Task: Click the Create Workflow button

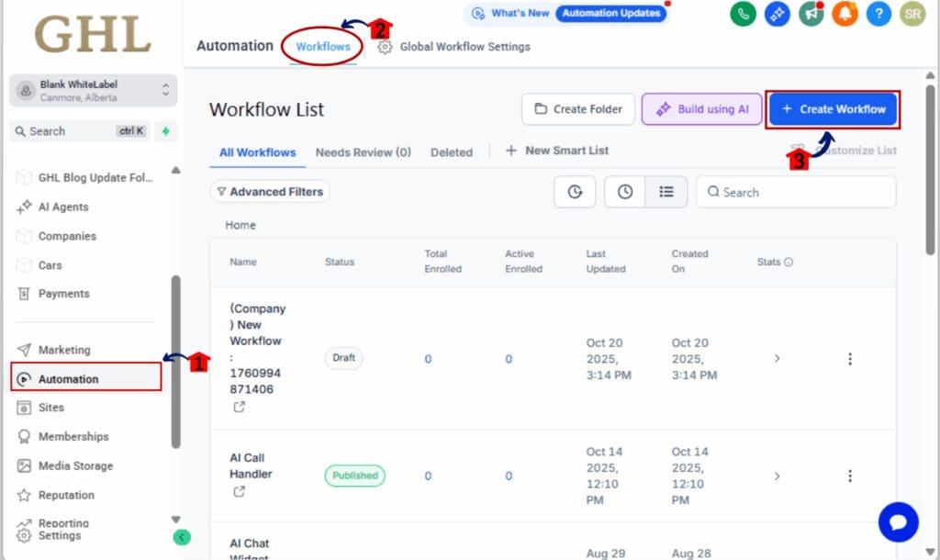Action: (832, 108)
